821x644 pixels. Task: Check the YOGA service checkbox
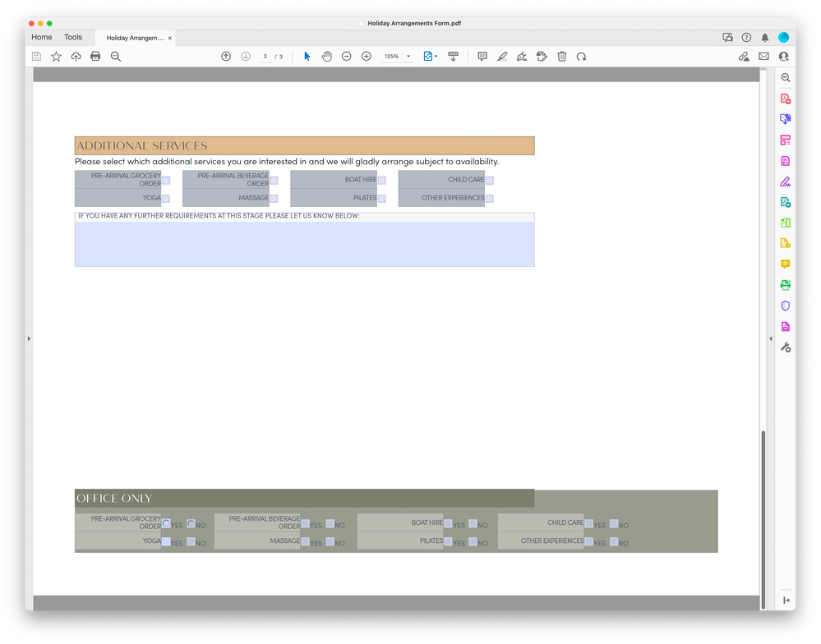pos(166,198)
